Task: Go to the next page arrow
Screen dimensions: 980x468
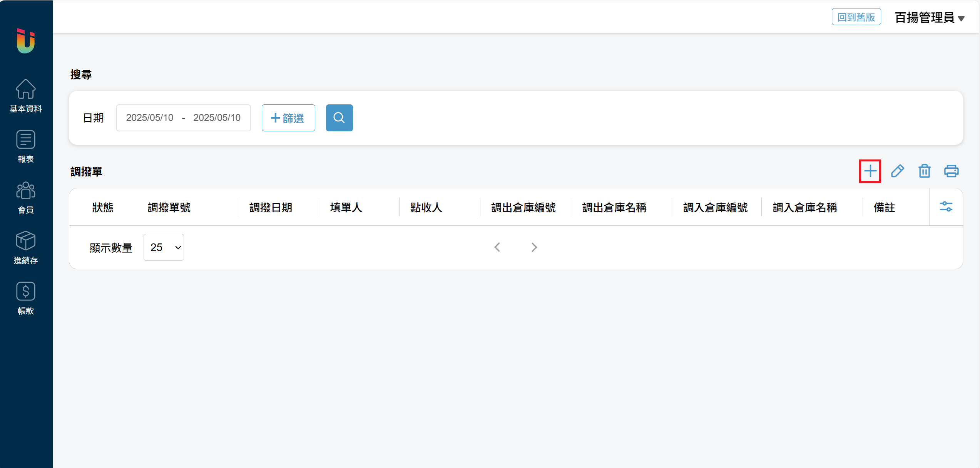Action: [534, 247]
